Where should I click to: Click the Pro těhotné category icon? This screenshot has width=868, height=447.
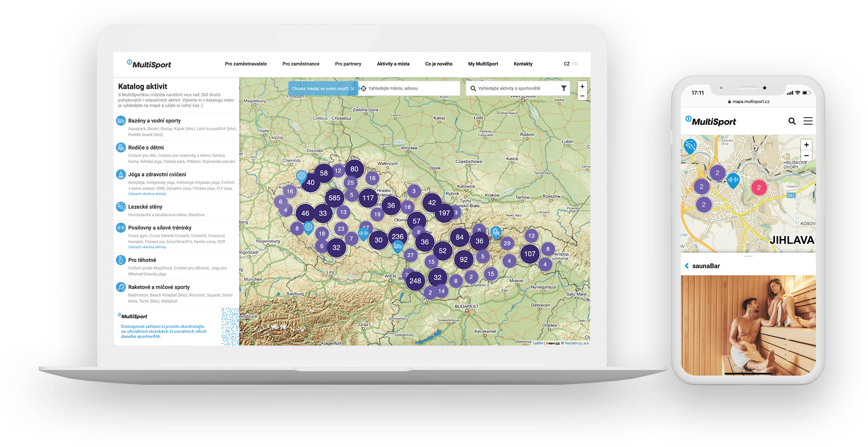[x=120, y=260]
